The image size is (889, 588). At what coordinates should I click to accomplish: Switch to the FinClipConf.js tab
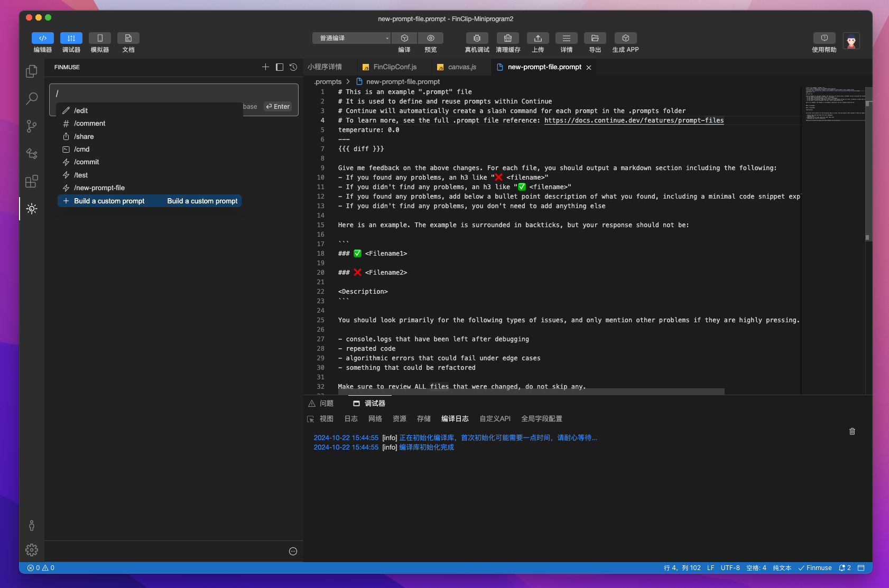pos(394,67)
